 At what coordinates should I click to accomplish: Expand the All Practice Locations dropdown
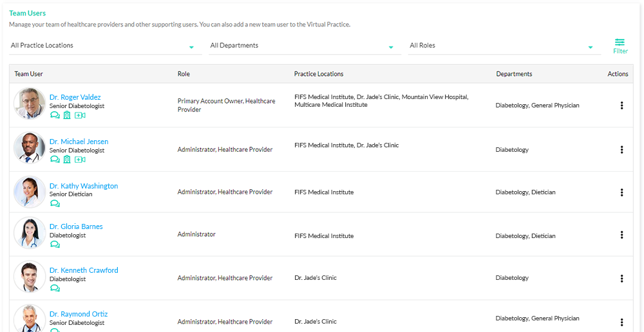coord(106,46)
